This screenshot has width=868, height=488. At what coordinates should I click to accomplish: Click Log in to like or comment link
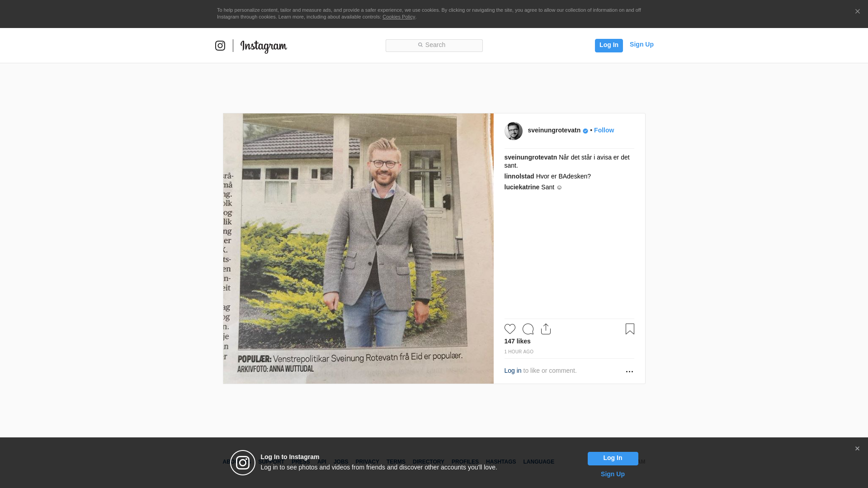(513, 371)
